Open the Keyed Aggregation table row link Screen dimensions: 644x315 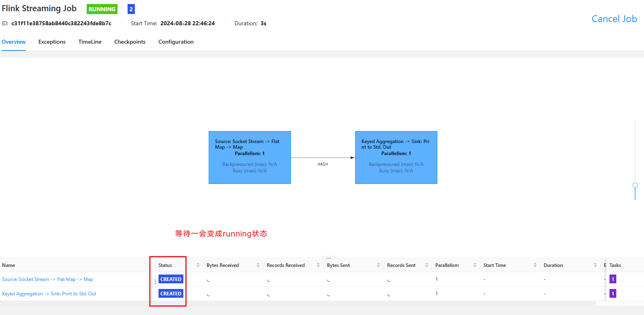pyautogui.click(x=49, y=294)
